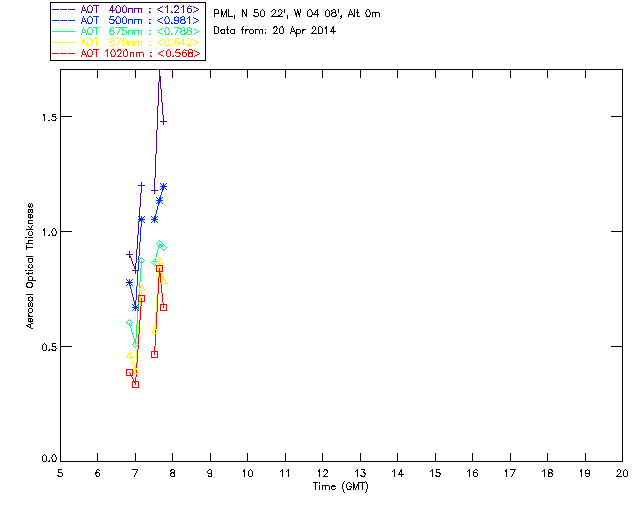Click the AOT 500nm legend entry
Viewport: 640px width, 512px height.
click(x=127, y=20)
